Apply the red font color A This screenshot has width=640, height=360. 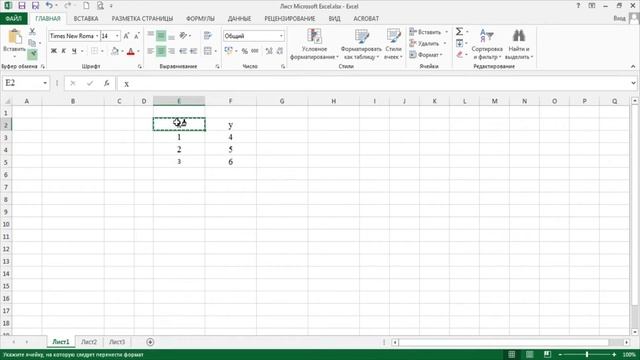[131, 51]
